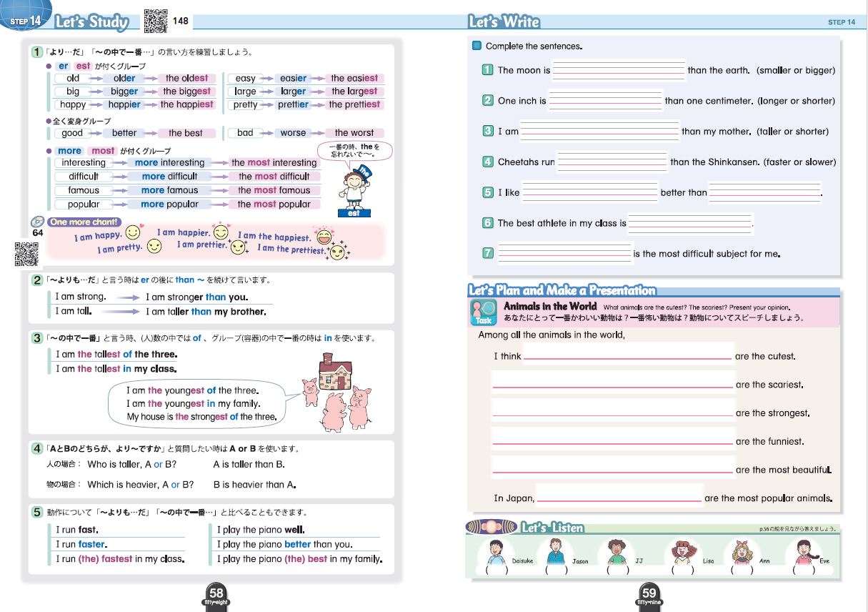This screenshot has height=612, width=868.
Task: Click the blank before 'are the cutest'
Action: coord(627,355)
